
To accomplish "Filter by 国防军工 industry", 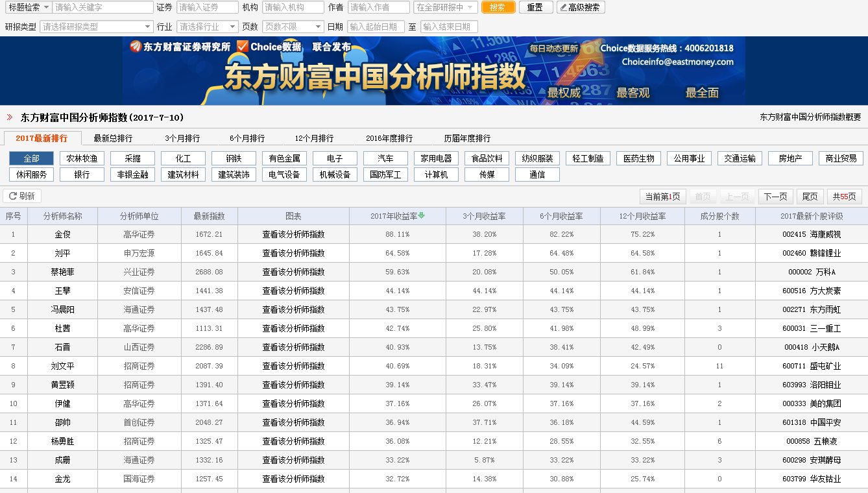I will [385, 174].
